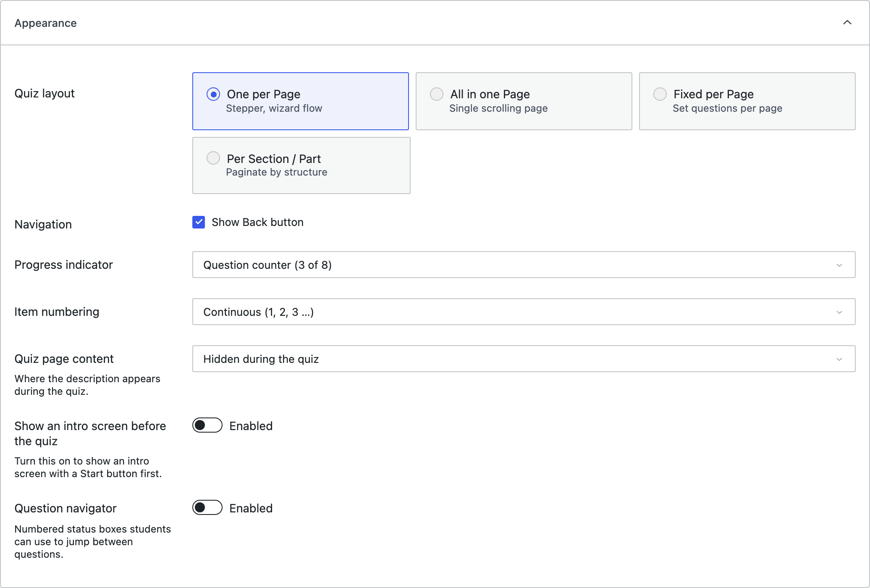This screenshot has height=588, width=870.
Task: Click the 'Numbered status boxes students' help text
Action: click(93, 541)
